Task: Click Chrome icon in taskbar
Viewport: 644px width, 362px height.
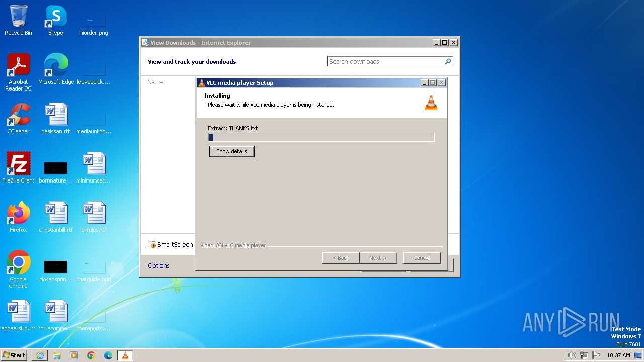Action: coord(91,355)
